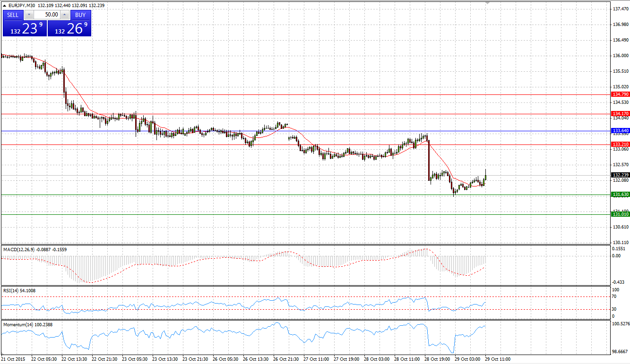Select the 131.630 green price level label
This screenshot has width=630, height=364.
click(x=620, y=195)
